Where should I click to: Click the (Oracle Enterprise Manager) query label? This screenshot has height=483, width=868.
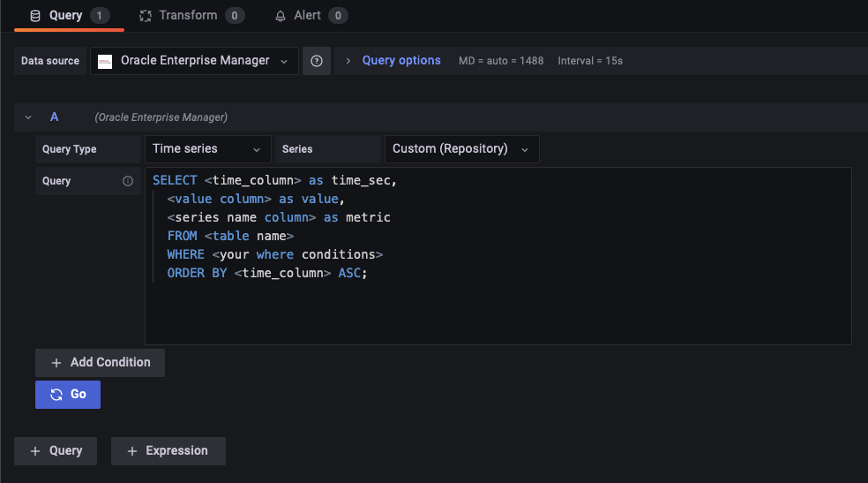click(x=161, y=117)
